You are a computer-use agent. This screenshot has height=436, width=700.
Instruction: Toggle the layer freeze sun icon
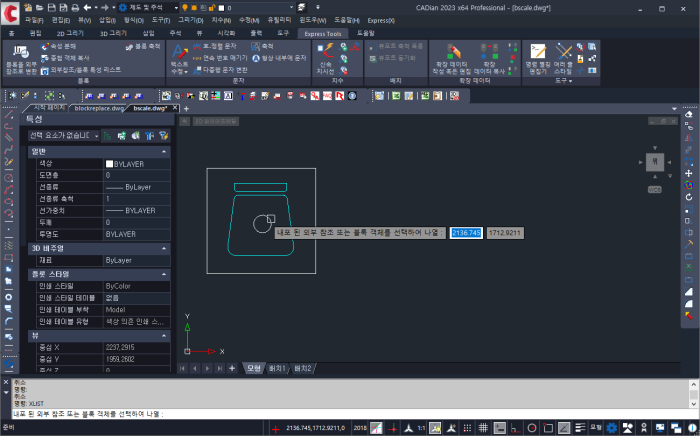point(194,8)
